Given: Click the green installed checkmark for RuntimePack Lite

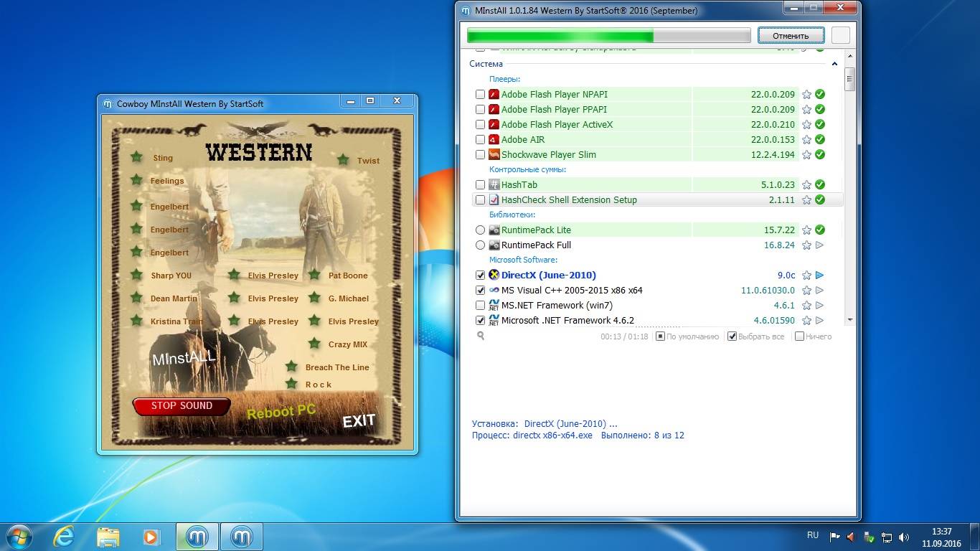Looking at the screenshot, I should pyautogui.click(x=820, y=230).
